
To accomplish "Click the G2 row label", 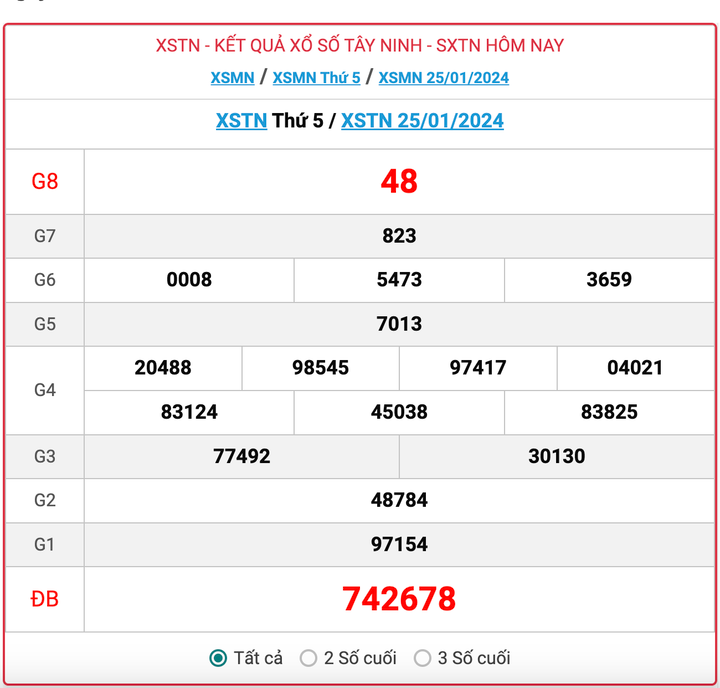I will point(45,500).
